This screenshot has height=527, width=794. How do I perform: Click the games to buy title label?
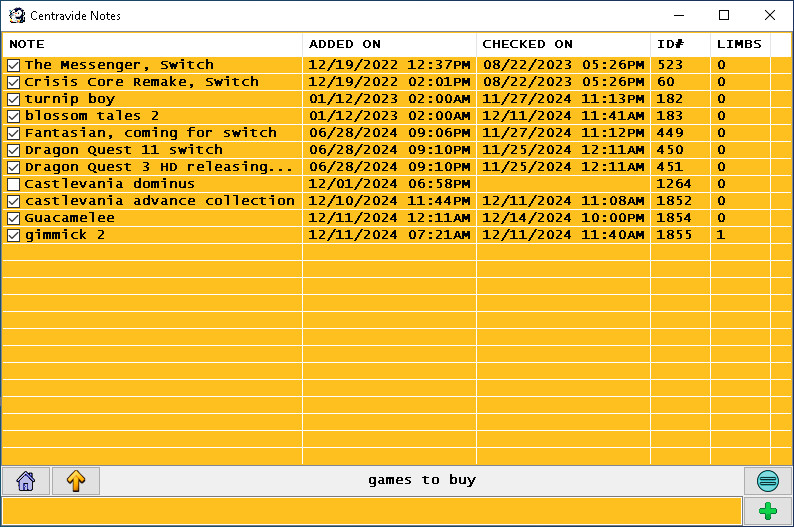pos(422,481)
